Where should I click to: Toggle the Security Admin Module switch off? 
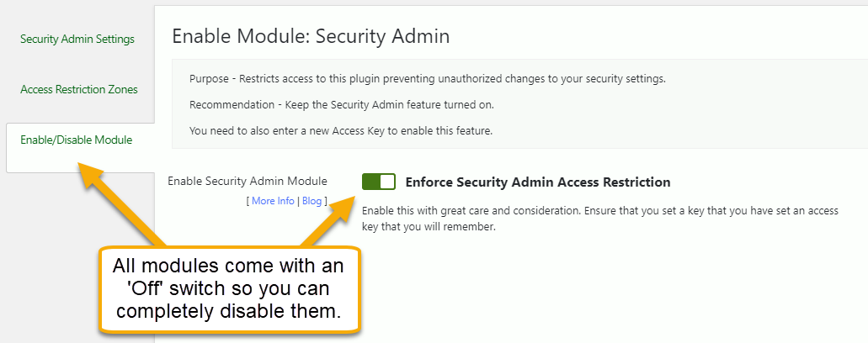(378, 182)
